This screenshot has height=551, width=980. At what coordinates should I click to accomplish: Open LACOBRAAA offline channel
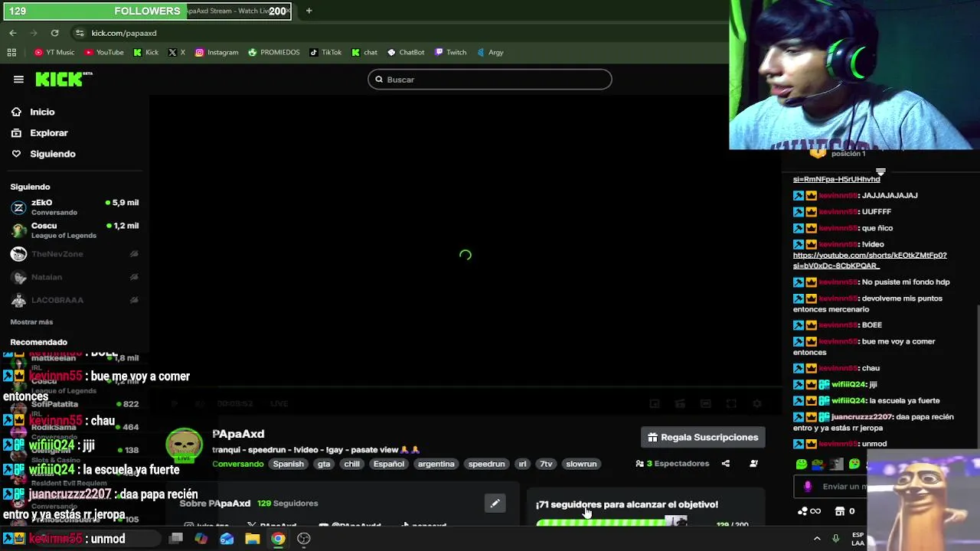click(74, 300)
